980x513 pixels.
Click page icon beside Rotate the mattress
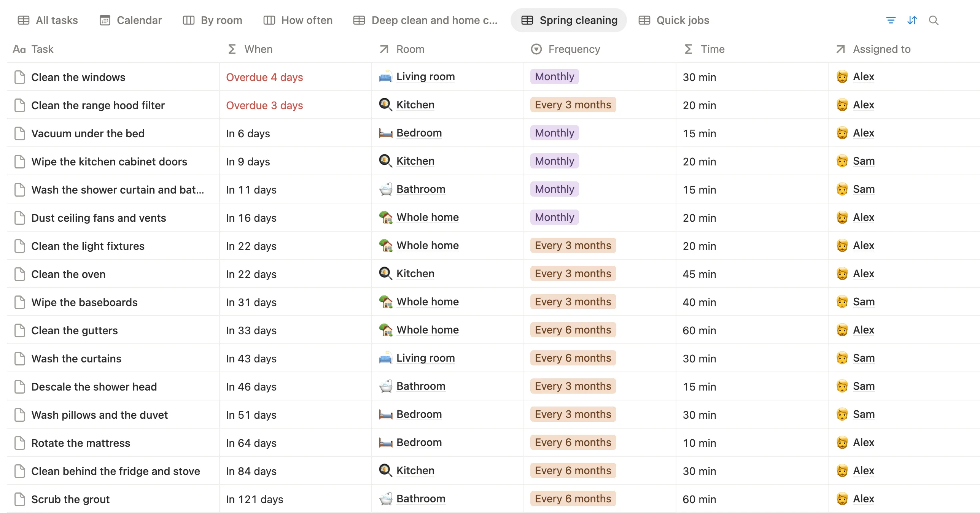pos(20,443)
